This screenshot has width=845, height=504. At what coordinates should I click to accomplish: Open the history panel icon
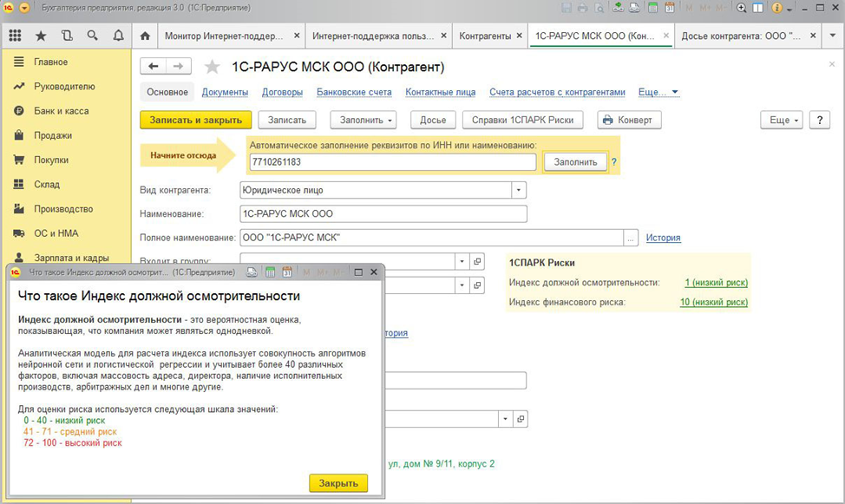coord(67,36)
